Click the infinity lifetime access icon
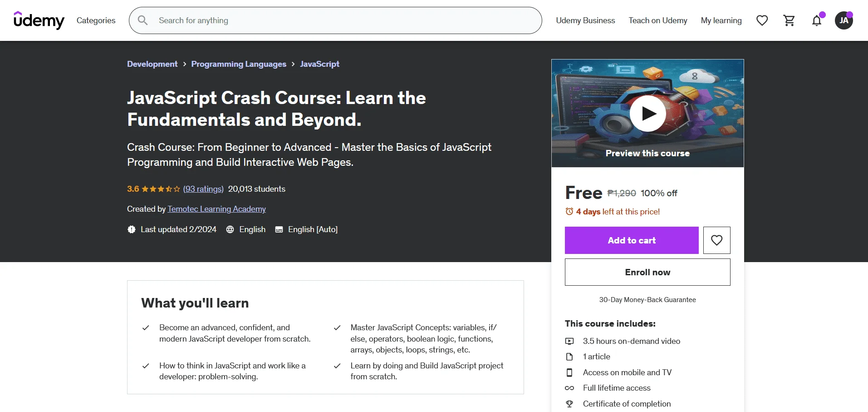Image resolution: width=868 pixels, height=412 pixels. point(569,388)
